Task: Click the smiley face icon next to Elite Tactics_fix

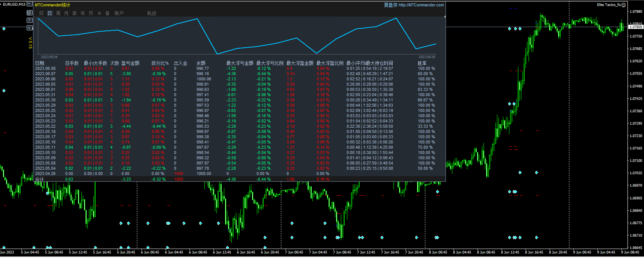Action: coord(624,5)
